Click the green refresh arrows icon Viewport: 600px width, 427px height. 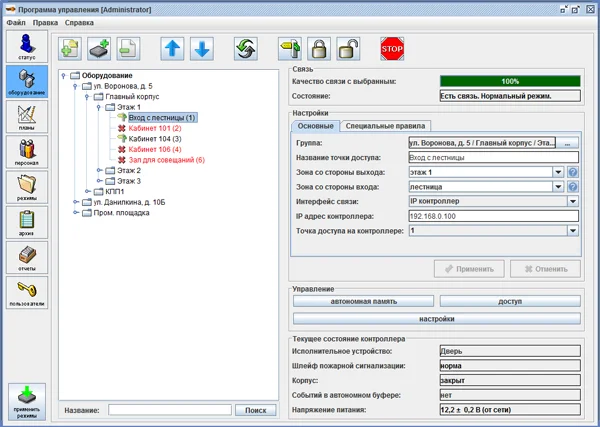click(245, 48)
